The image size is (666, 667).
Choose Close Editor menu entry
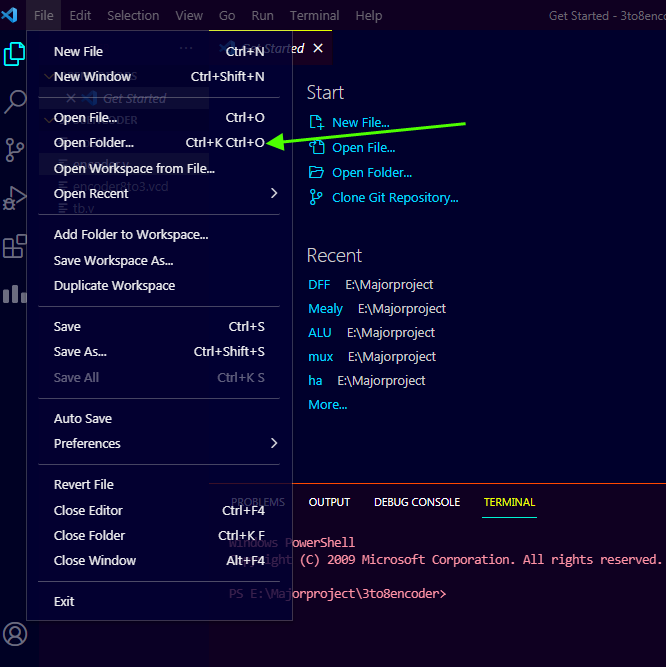tap(159, 510)
